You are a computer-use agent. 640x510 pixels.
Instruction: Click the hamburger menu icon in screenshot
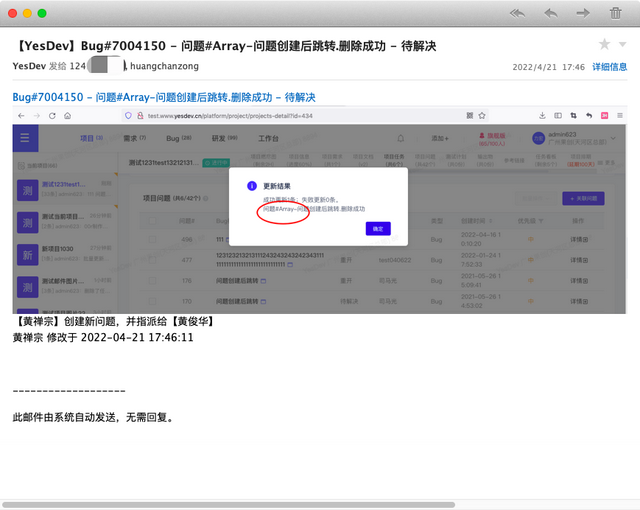pos(25,137)
